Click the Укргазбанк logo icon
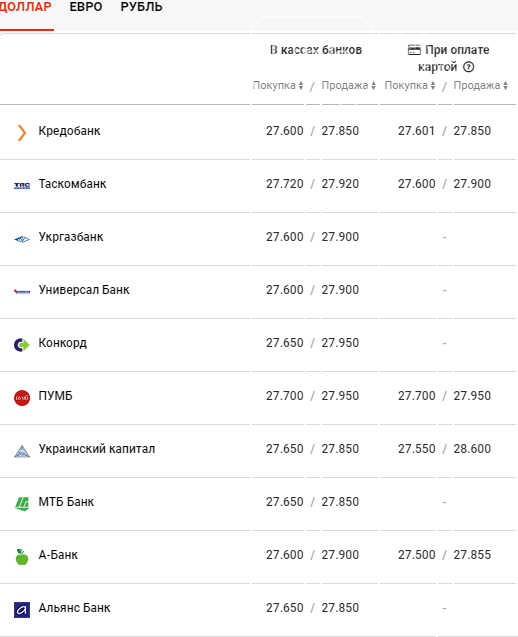 tap(22, 239)
